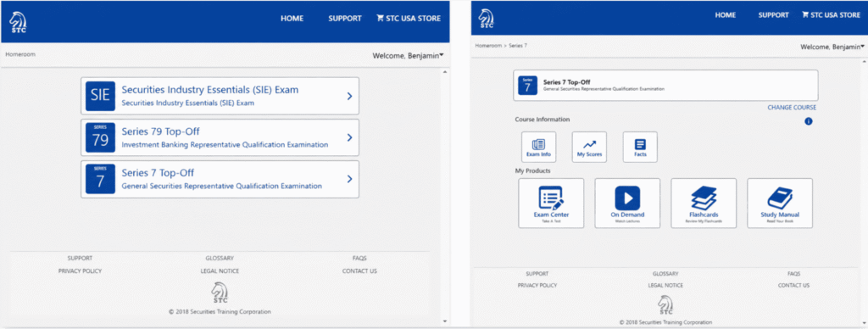Click PRIVACY POLICY link in right window
Image resolution: width=868 pixels, height=329 pixels.
click(x=537, y=285)
